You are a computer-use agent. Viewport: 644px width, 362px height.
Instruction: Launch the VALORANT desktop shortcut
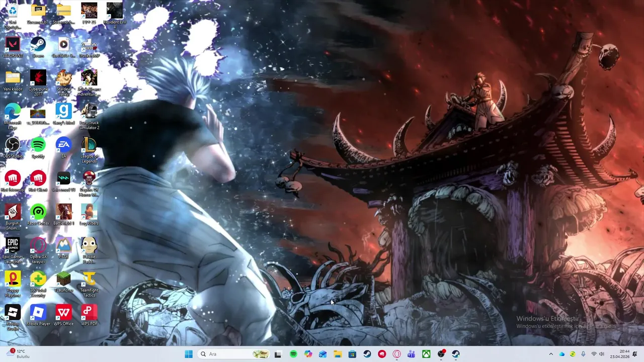pos(13,48)
